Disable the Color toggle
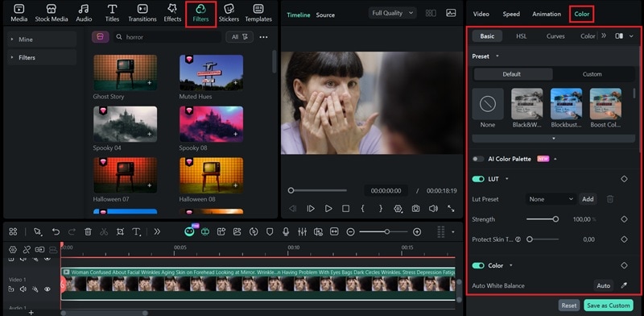 coord(478,266)
